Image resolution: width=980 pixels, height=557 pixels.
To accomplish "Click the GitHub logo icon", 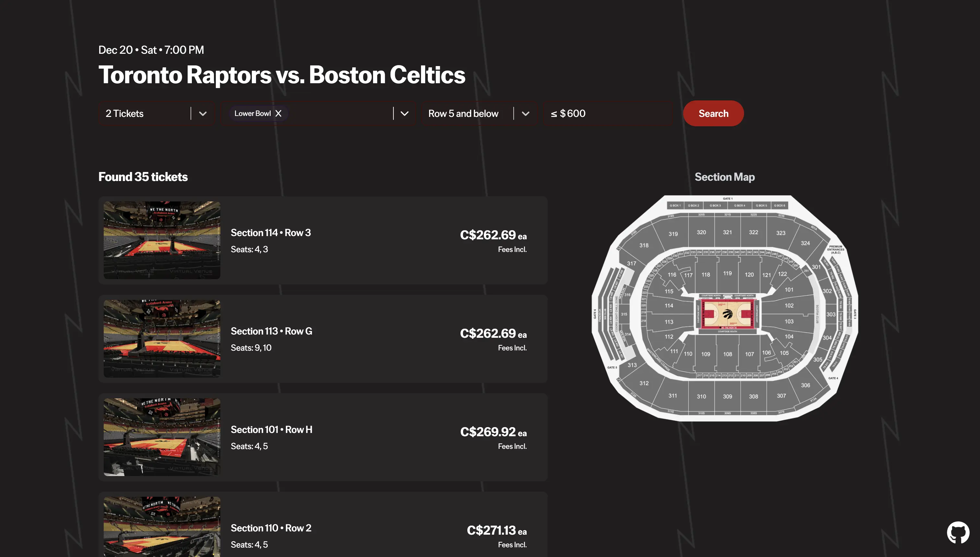I will click(958, 532).
